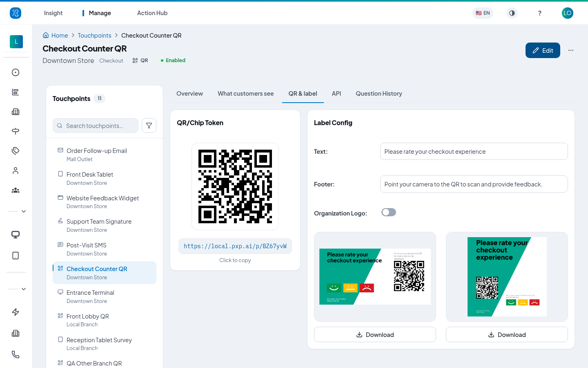Viewport: 588px width, 368px height.
Task: Open the tags sidebar icon
Action: pos(16,151)
